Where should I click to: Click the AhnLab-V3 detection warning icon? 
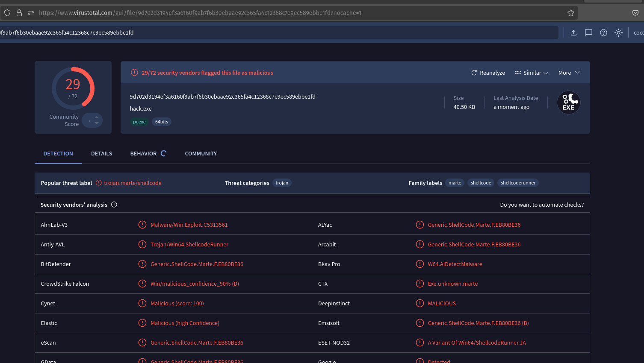pos(142,225)
